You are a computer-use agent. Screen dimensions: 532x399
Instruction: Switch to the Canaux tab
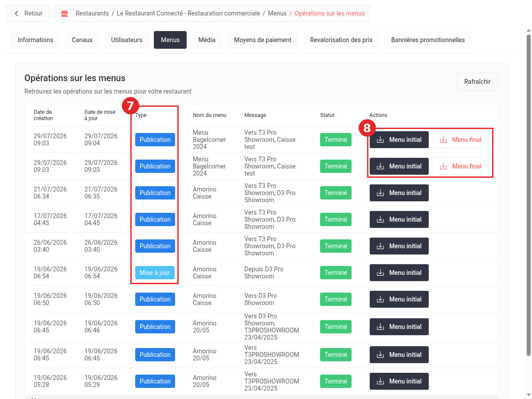click(82, 40)
